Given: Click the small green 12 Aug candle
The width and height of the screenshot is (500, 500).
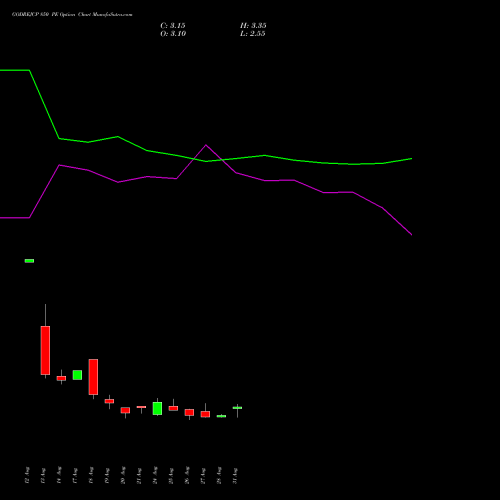Looking at the screenshot, I should tap(29, 261).
